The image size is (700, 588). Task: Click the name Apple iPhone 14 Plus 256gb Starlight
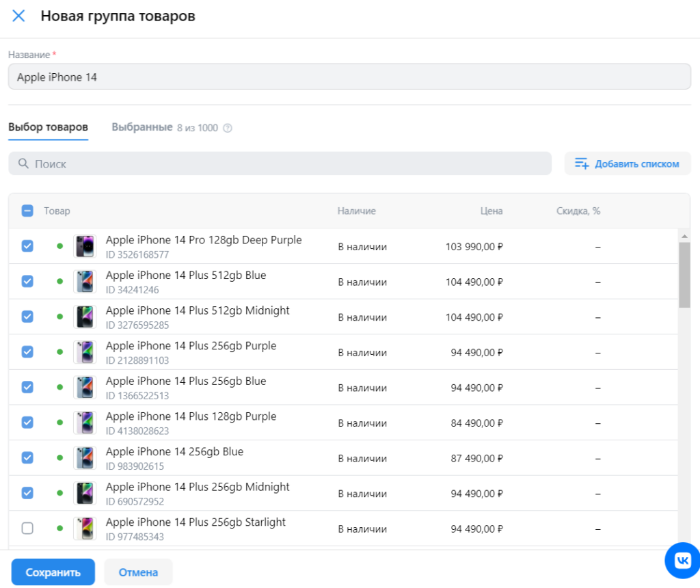(x=196, y=522)
